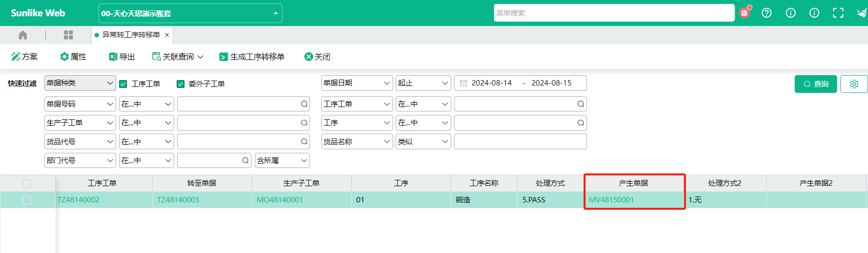
Task: Click the query settings gear icon
Action: click(x=854, y=84)
